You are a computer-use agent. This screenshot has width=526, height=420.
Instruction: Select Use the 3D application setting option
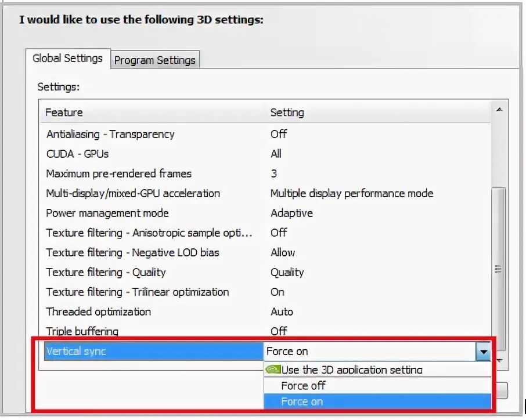pyautogui.click(x=352, y=370)
